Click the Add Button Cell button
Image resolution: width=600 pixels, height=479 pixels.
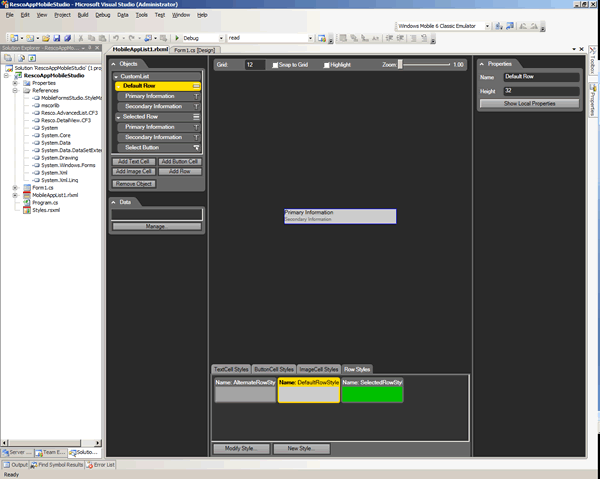(179, 161)
